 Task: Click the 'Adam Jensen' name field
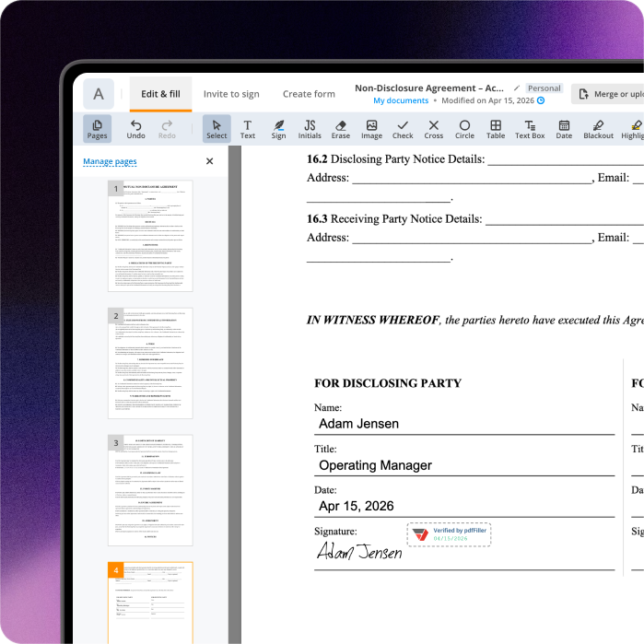click(464, 424)
